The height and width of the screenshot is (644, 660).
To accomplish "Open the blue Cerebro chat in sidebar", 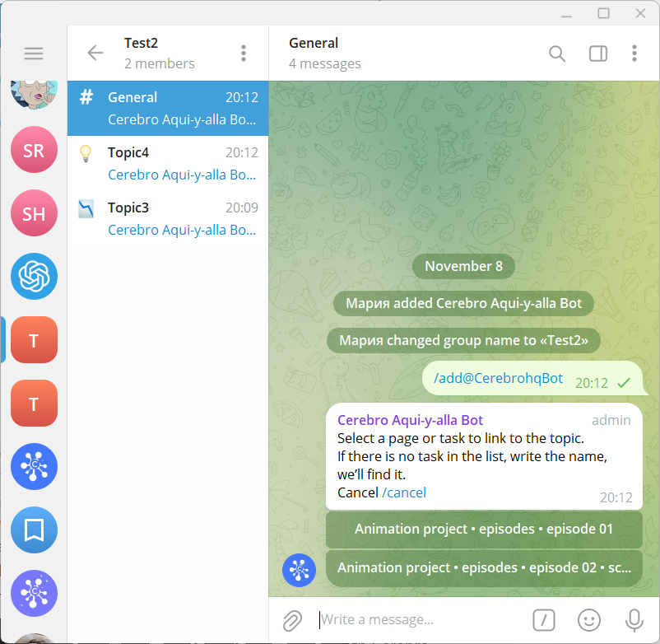I will click(34, 466).
